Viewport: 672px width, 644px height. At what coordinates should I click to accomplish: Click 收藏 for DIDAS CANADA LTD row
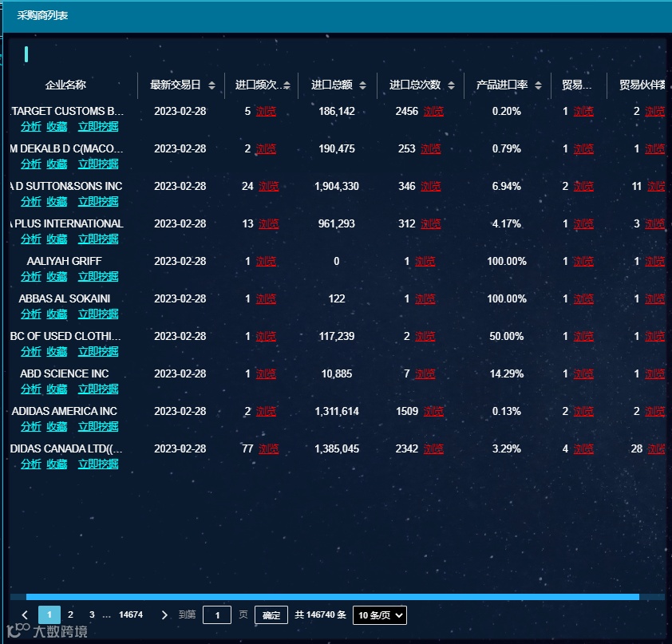point(57,464)
